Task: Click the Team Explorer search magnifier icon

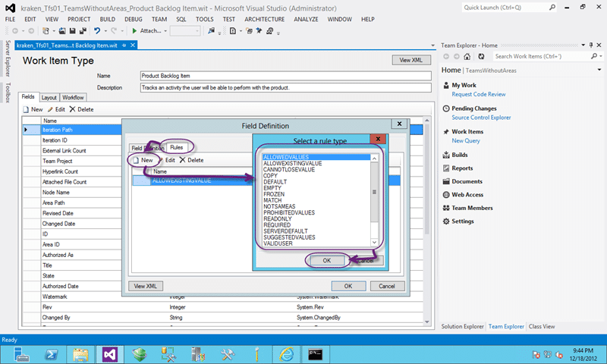Action: point(594,56)
